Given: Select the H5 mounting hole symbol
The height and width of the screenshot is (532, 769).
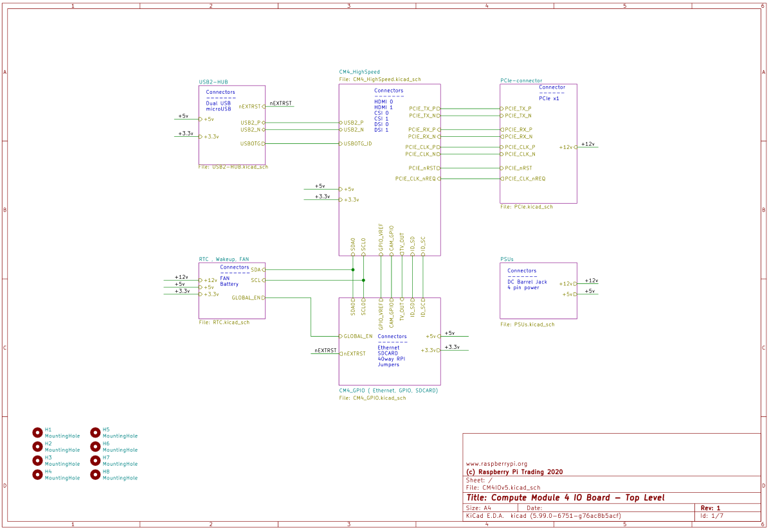Looking at the screenshot, I should point(95,432).
